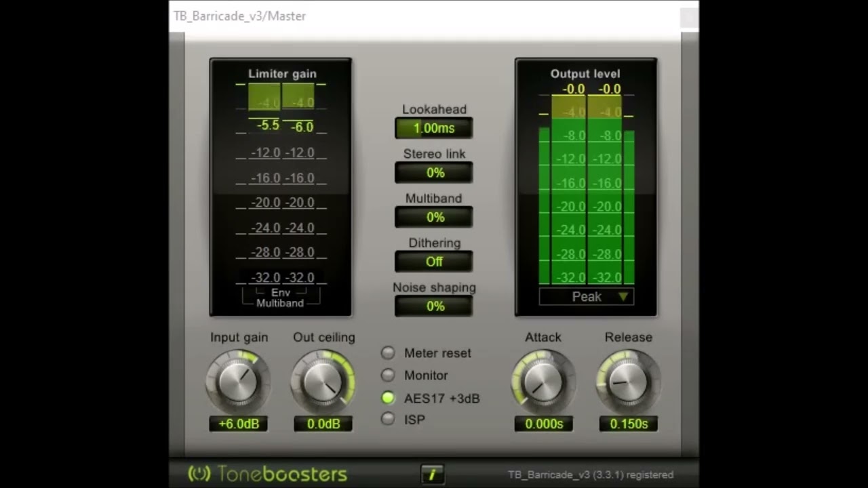Open the Peak meter mode dropdown

coord(587,296)
